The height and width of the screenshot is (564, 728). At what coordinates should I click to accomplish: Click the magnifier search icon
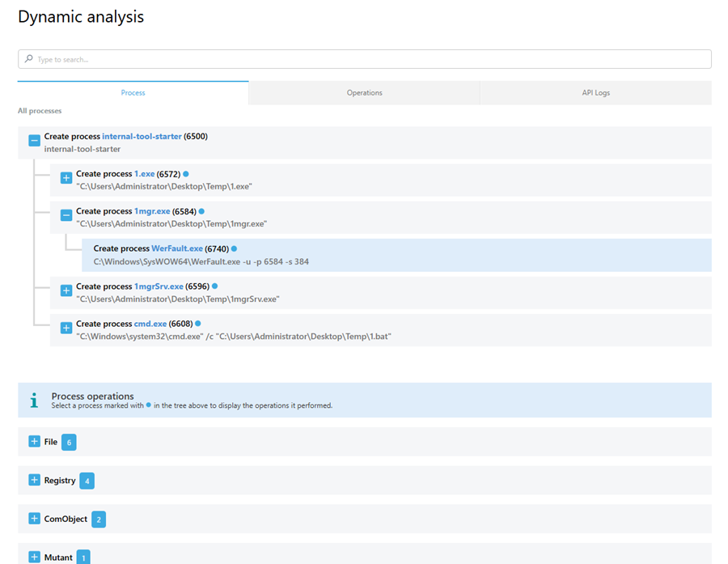tap(29, 59)
